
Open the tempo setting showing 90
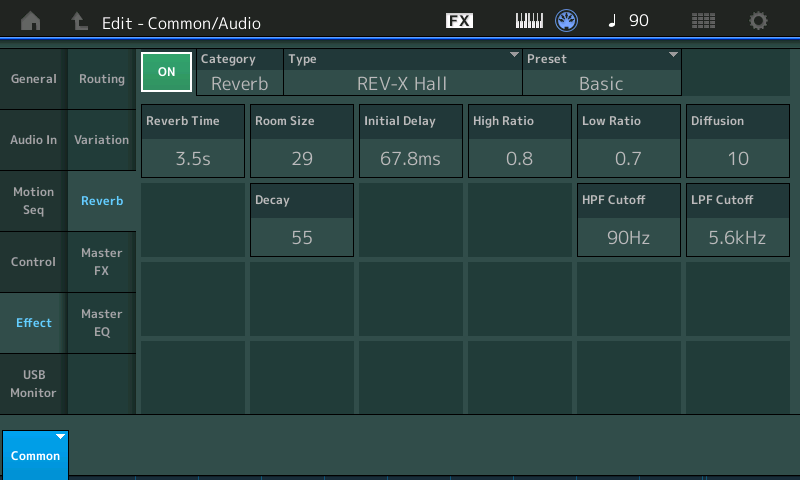point(629,21)
